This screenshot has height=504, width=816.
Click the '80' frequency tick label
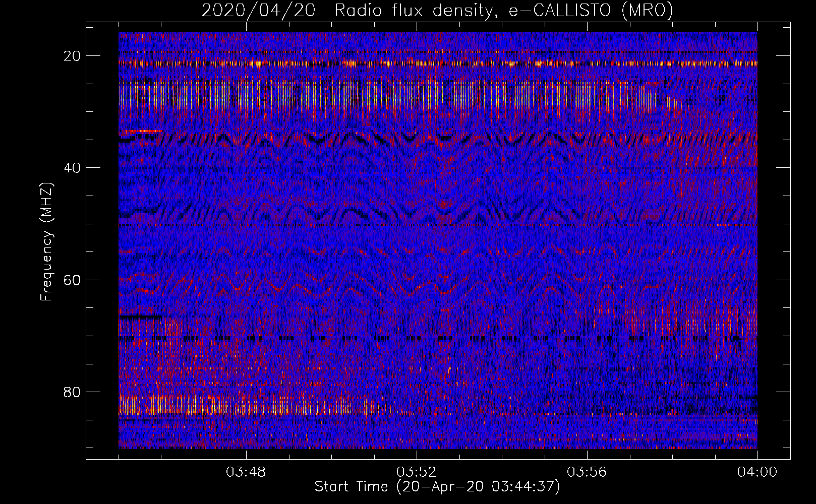coord(73,392)
